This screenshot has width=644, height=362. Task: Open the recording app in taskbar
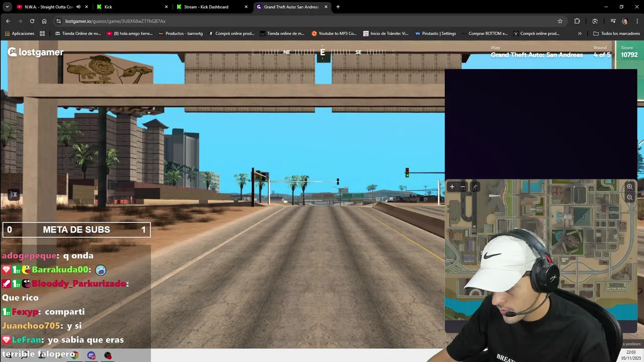pyautogui.click(x=108, y=355)
